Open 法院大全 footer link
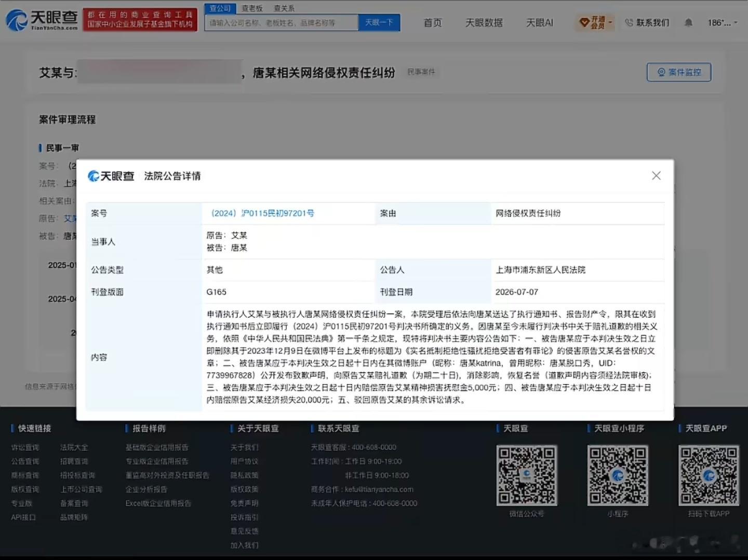This screenshot has height=560, width=748. click(74, 447)
